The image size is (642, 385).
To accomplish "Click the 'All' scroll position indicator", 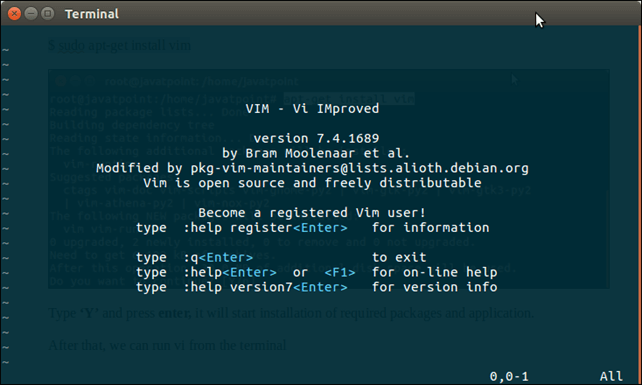I will [x=611, y=376].
